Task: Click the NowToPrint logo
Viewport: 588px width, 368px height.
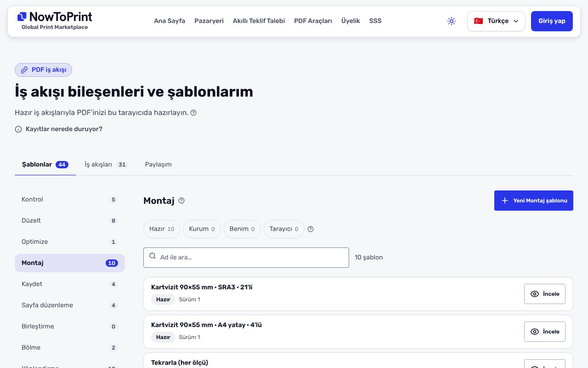Action: pyautogui.click(x=54, y=21)
